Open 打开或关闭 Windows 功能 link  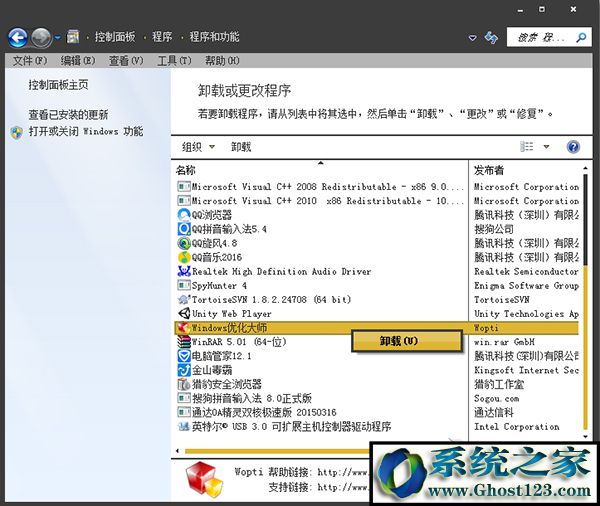pos(86,131)
